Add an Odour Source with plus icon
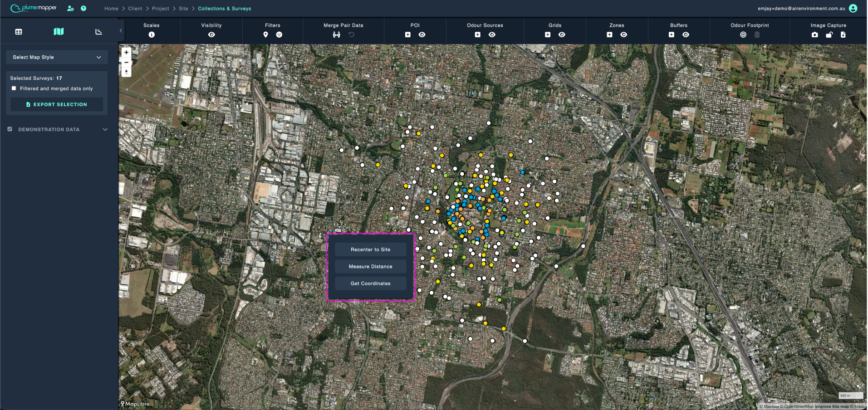 478,34
